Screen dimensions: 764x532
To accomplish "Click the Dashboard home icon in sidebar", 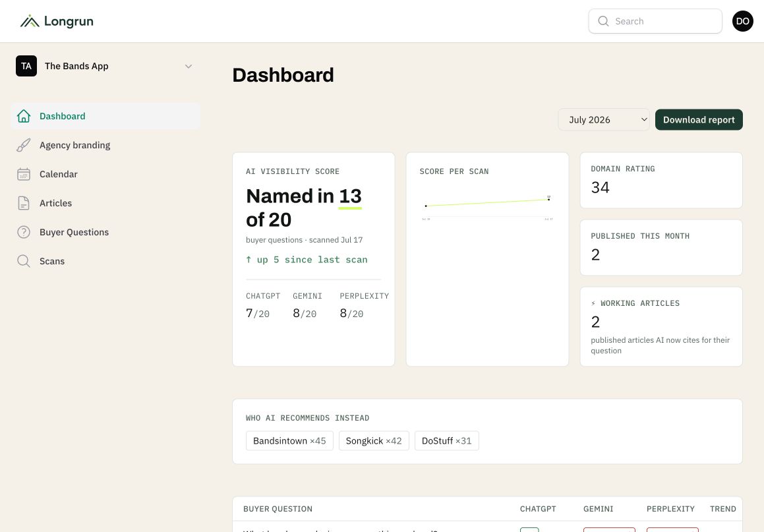I will click(x=23, y=116).
